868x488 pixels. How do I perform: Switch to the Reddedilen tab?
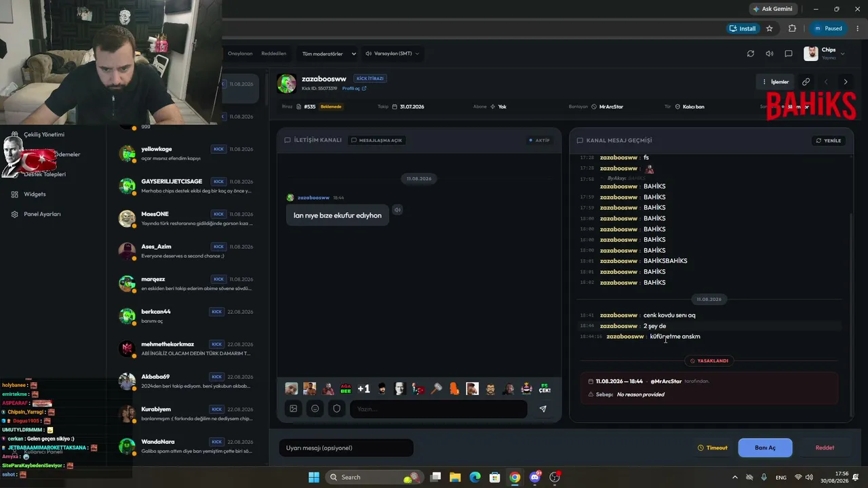pos(274,54)
